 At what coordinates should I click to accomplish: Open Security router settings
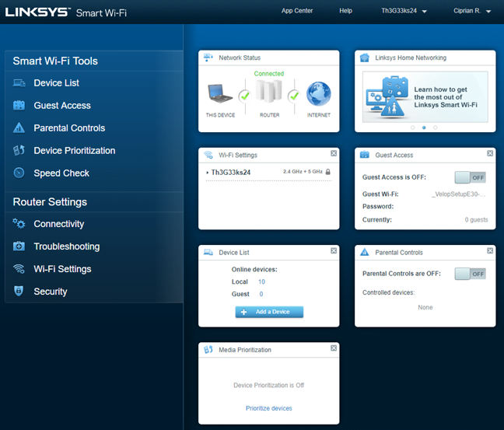coord(51,291)
